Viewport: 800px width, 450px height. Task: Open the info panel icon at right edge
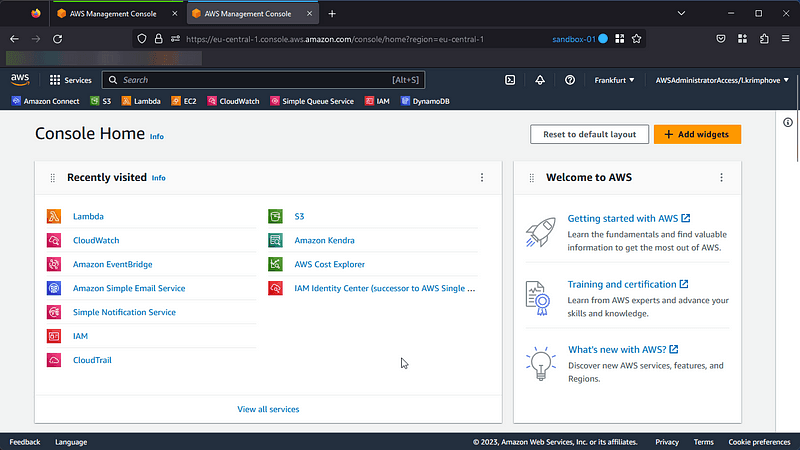pos(788,122)
